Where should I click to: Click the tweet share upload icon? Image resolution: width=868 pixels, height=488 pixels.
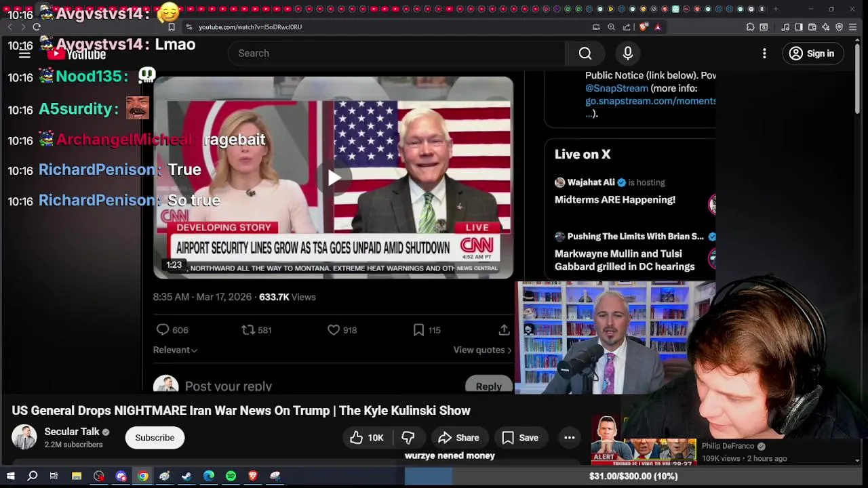504,330
